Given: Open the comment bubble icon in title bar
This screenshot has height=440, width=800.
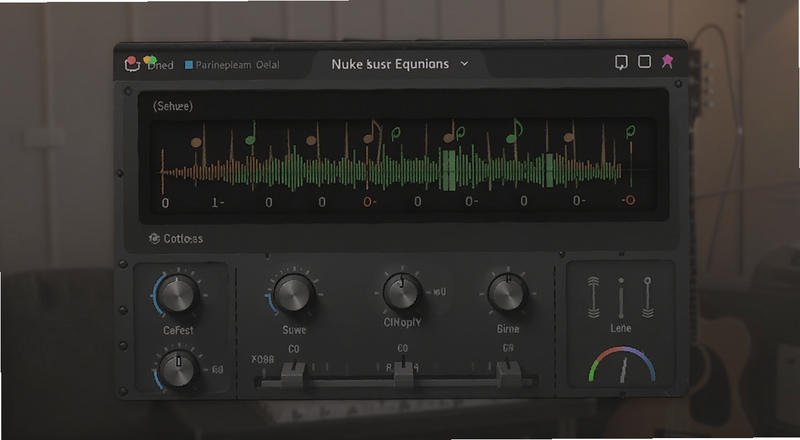Looking at the screenshot, I should [621, 62].
